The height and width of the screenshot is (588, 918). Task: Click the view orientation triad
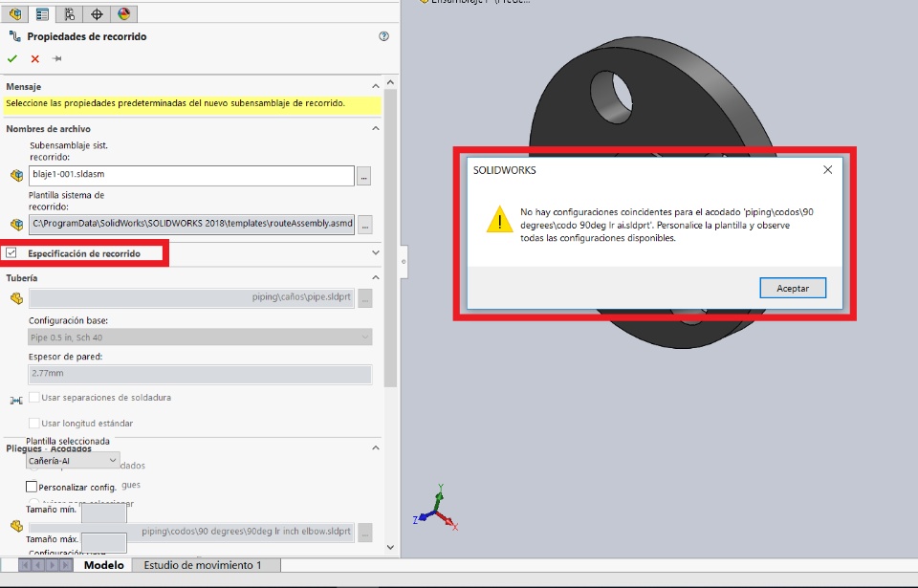click(436, 507)
